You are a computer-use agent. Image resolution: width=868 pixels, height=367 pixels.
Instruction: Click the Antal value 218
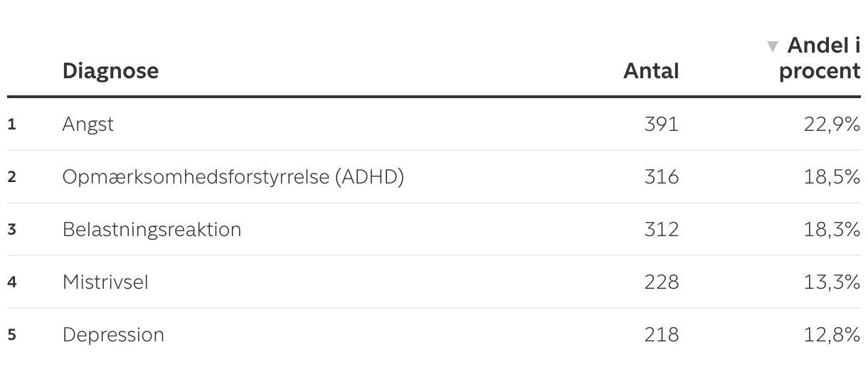(661, 335)
